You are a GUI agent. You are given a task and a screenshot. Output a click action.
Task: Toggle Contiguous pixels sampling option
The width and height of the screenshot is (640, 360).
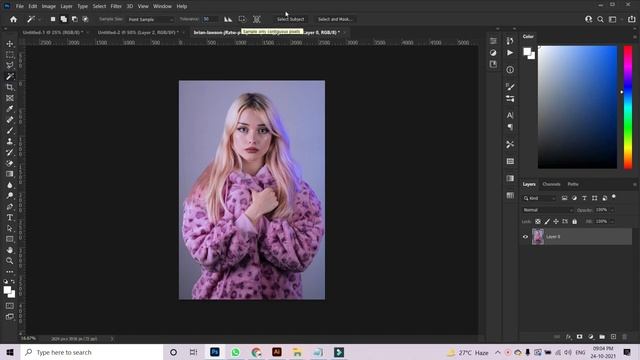[242, 19]
